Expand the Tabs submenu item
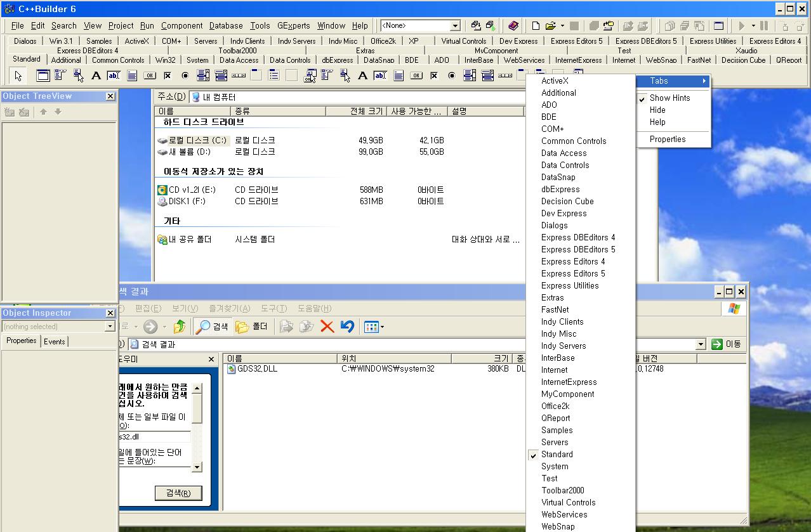 (673, 81)
